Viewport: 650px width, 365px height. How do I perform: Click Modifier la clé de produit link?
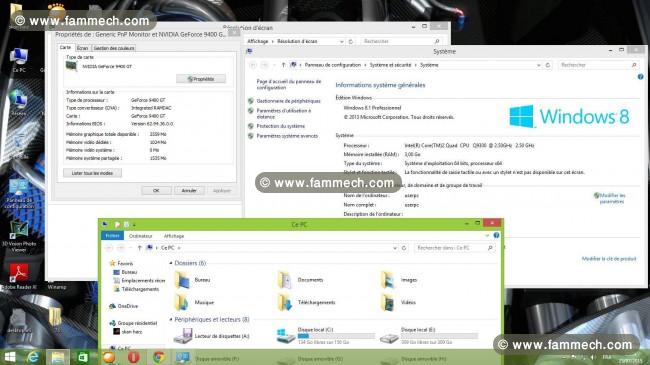coord(609,259)
